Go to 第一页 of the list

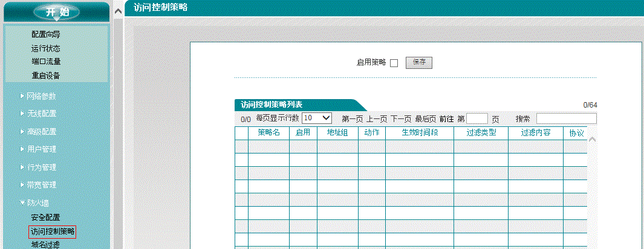pos(353,119)
